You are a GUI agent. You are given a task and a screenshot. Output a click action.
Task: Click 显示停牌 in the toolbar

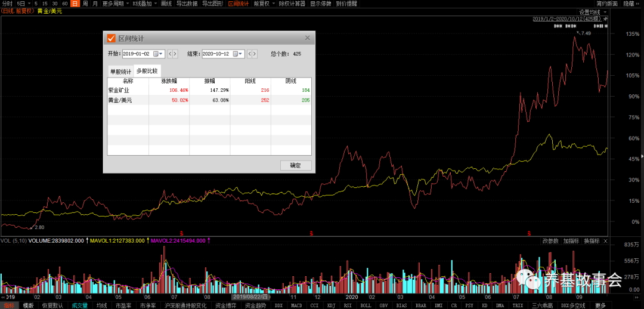321,4
